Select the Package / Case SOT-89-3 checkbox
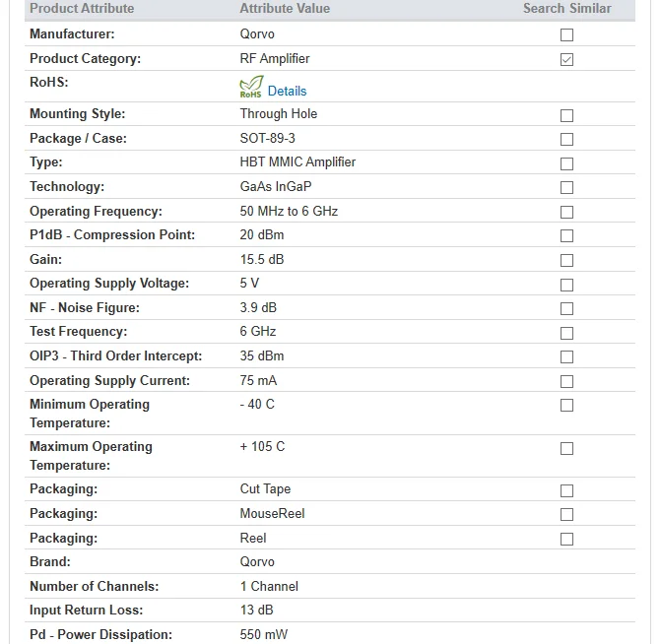The image size is (661, 644). pyautogui.click(x=566, y=139)
